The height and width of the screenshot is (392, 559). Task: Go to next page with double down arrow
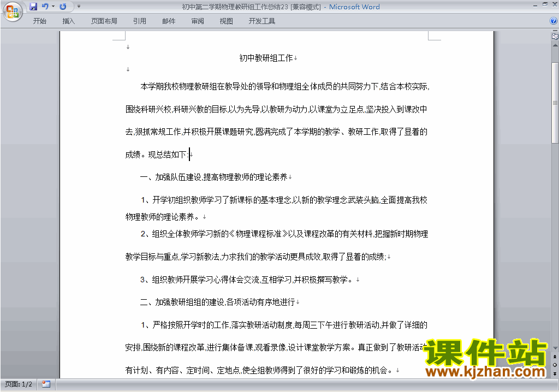[555, 373]
